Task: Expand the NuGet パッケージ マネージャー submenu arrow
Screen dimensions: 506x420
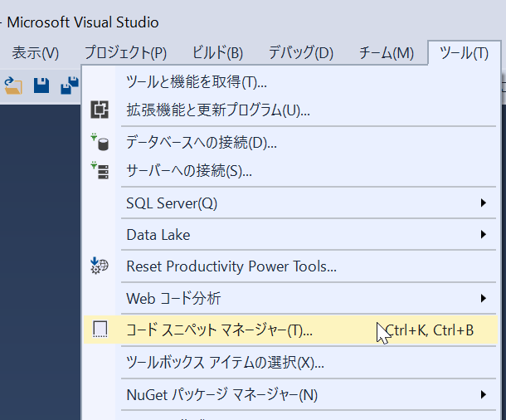Action: (x=483, y=393)
